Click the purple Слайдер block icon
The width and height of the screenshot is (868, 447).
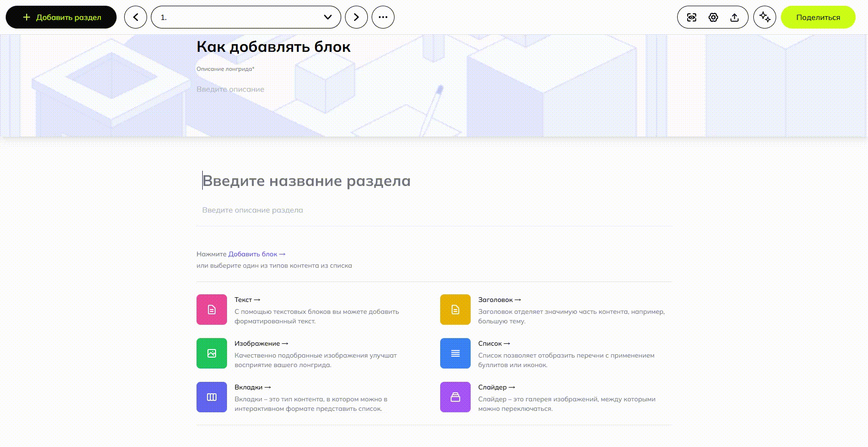coord(455,397)
